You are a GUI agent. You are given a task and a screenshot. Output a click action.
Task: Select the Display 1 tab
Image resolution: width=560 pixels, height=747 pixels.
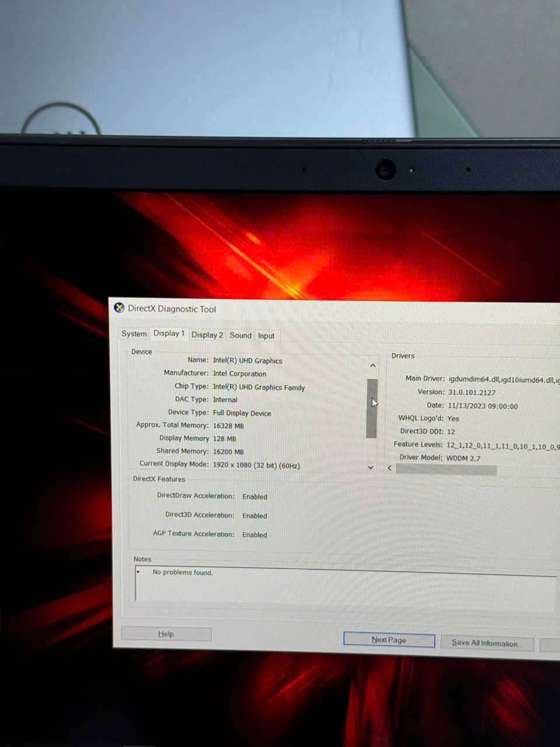[x=169, y=333]
